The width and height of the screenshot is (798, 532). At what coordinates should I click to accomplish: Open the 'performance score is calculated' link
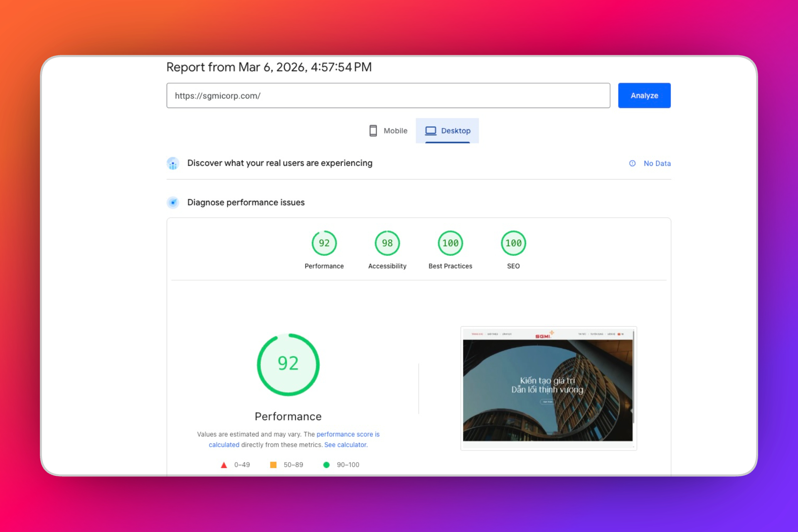[347, 434]
